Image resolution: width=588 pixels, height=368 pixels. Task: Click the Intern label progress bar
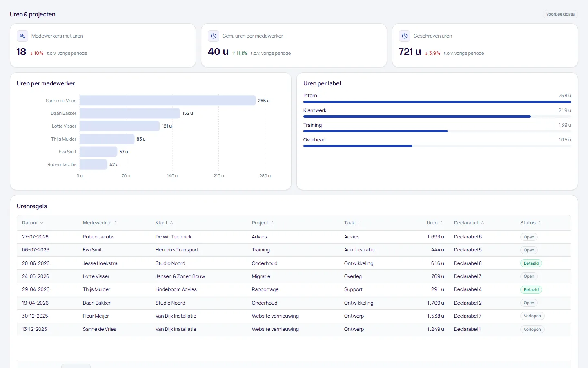[x=437, y=102]
